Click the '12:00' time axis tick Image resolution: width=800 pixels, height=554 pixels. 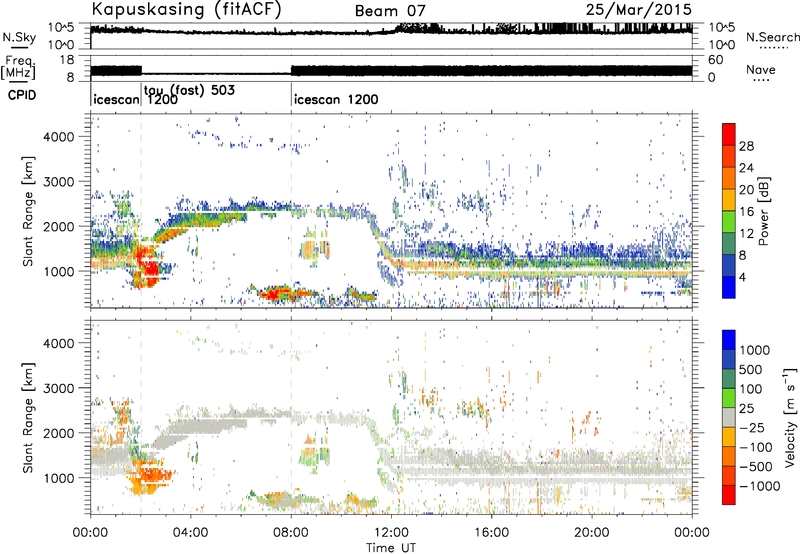391,533
